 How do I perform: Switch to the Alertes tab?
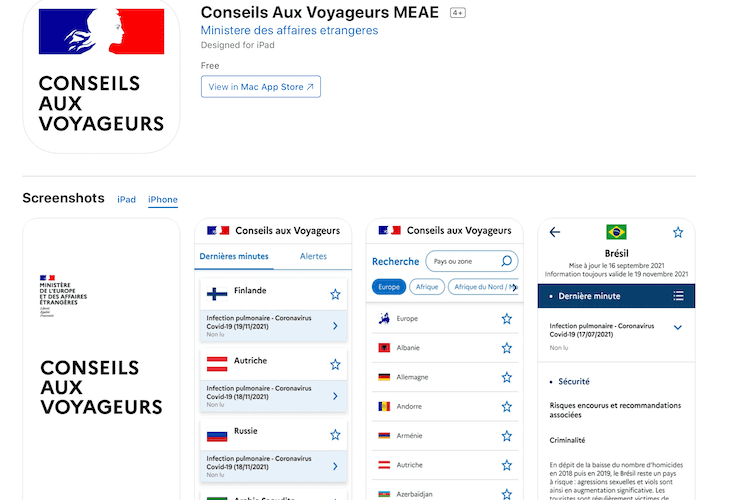point(313,256)
